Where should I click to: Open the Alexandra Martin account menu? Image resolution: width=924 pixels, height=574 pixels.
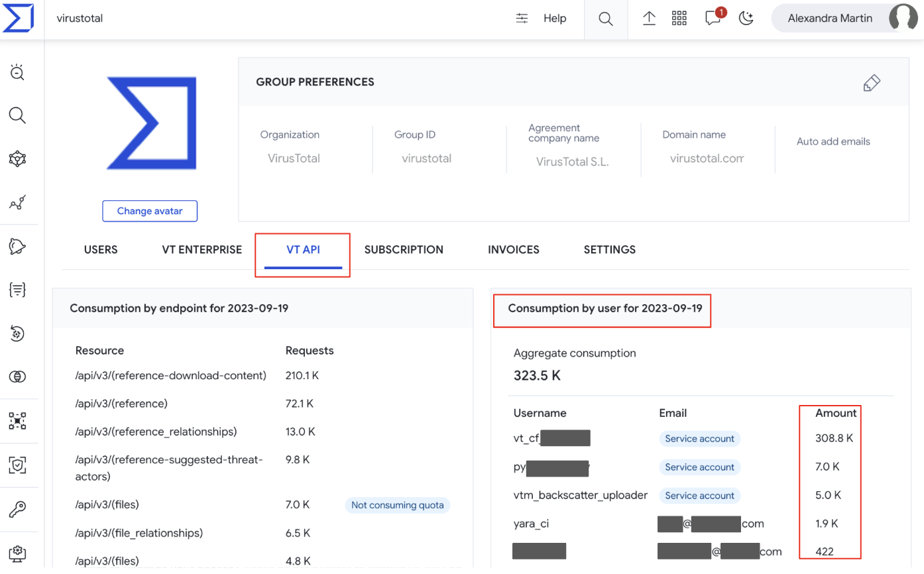tap(844, 18)
